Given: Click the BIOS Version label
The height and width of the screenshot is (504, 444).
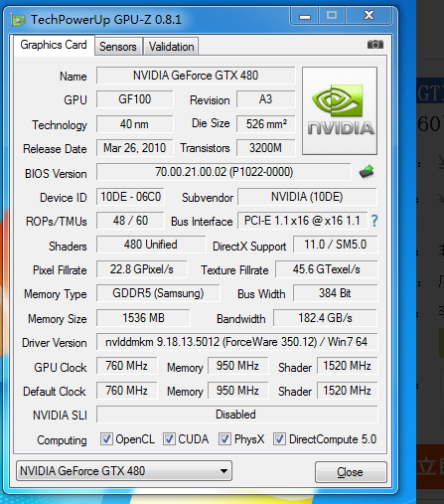Looking at the screenshot, I should coord(56,174).
